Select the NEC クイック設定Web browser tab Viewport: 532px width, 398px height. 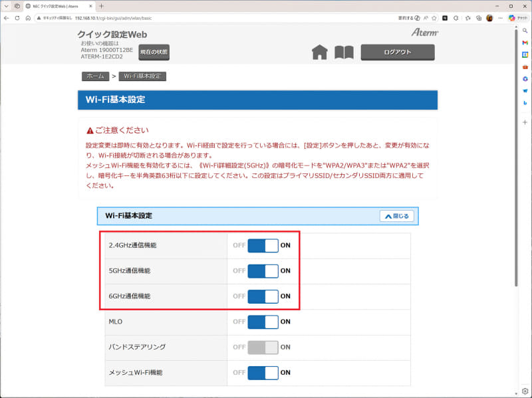tap(57, 6)
